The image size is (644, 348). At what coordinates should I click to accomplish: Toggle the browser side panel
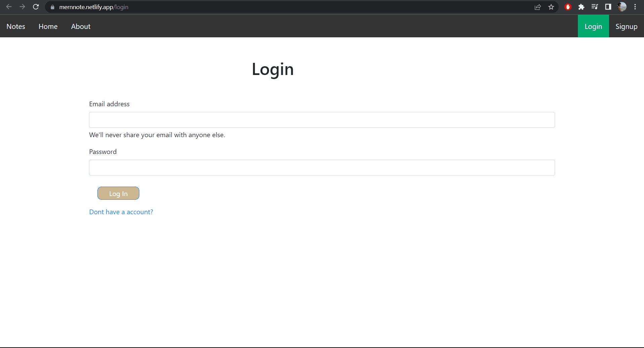coord(608,7)
